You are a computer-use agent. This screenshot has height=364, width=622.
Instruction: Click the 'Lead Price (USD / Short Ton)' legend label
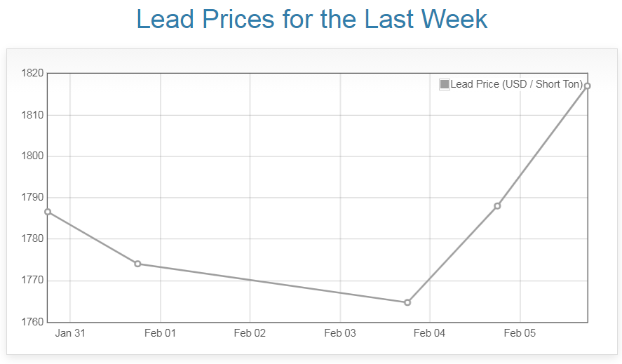[516, 85]
